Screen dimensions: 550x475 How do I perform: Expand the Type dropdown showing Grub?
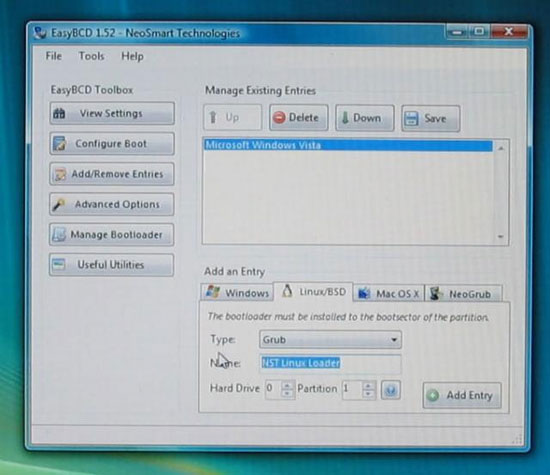coord(330,340)
